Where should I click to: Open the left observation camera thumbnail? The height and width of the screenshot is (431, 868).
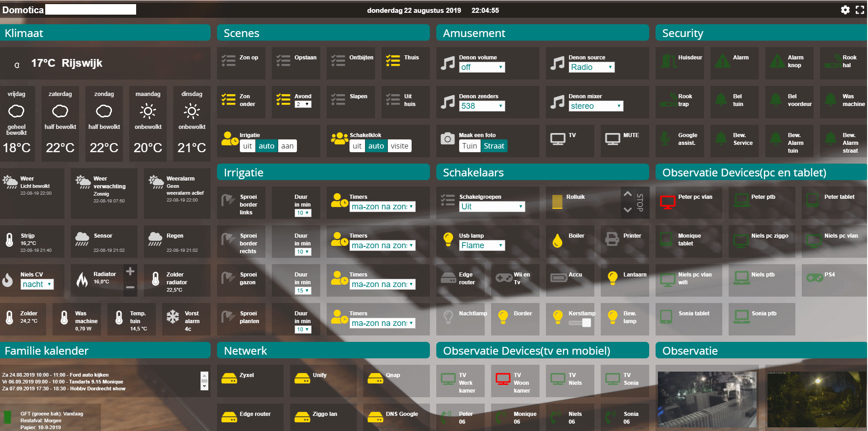(x=707, y=399)
